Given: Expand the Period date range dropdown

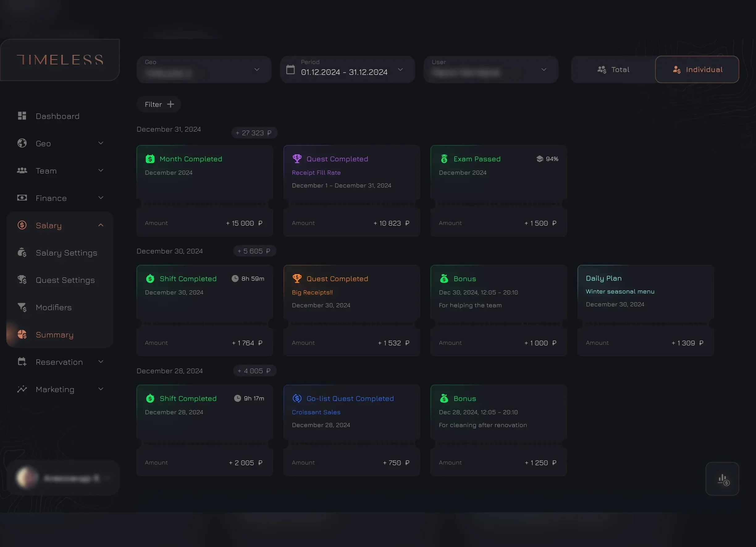Looking at the screenshot, I should coord(400,69).
